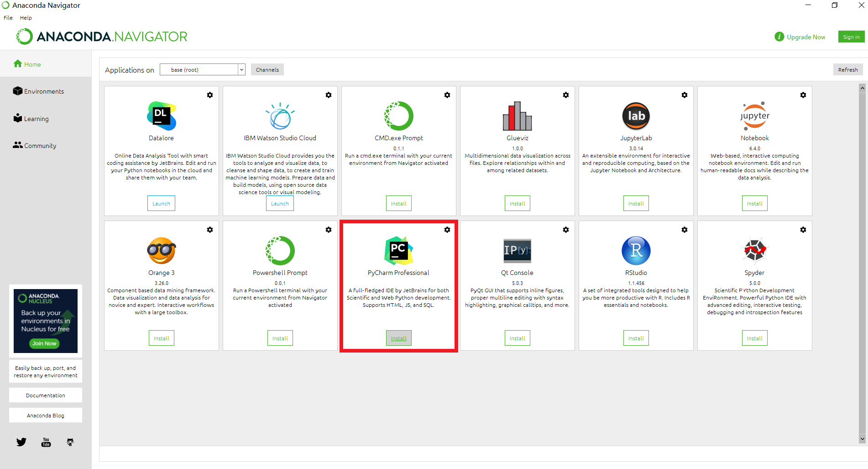The image size is (868, 469).
Task: Open settings gear on Powershell Prompt card
Action: [329, 230]
